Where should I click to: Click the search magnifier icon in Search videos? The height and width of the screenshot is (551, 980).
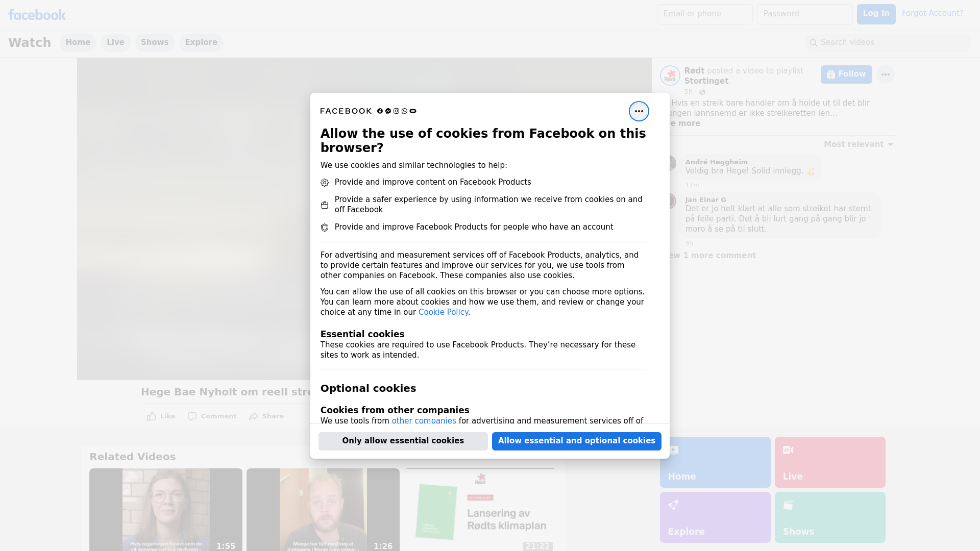[x=814, y=43]
